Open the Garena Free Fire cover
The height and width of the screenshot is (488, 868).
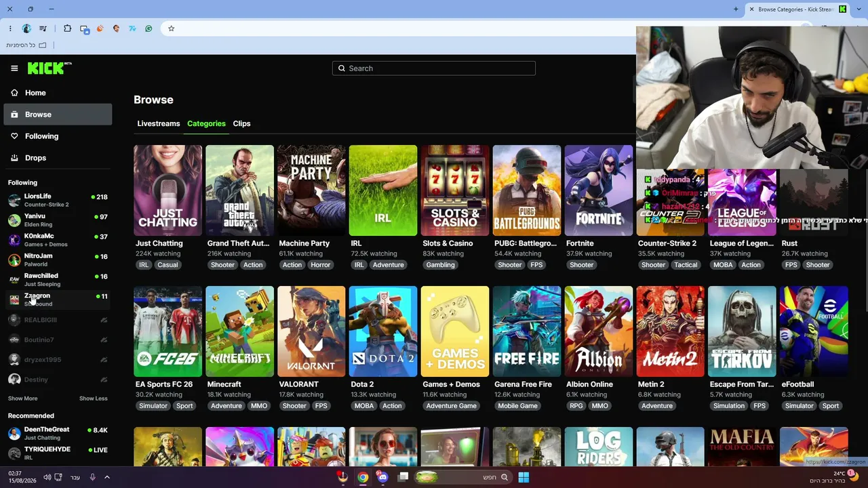(527, 331)
